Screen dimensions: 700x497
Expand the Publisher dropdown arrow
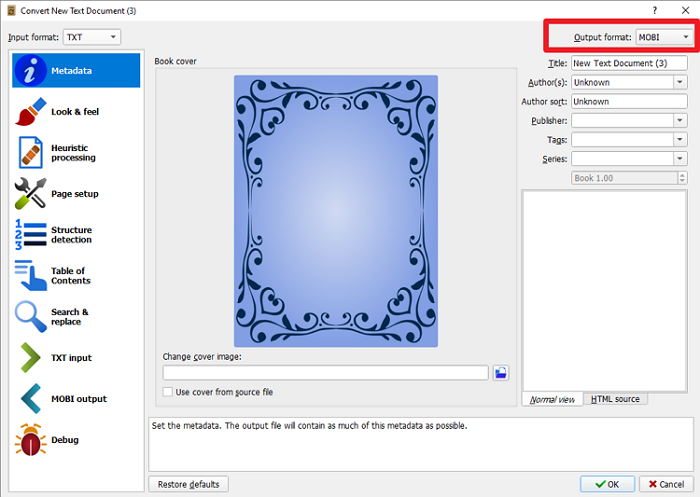point(679,121)
